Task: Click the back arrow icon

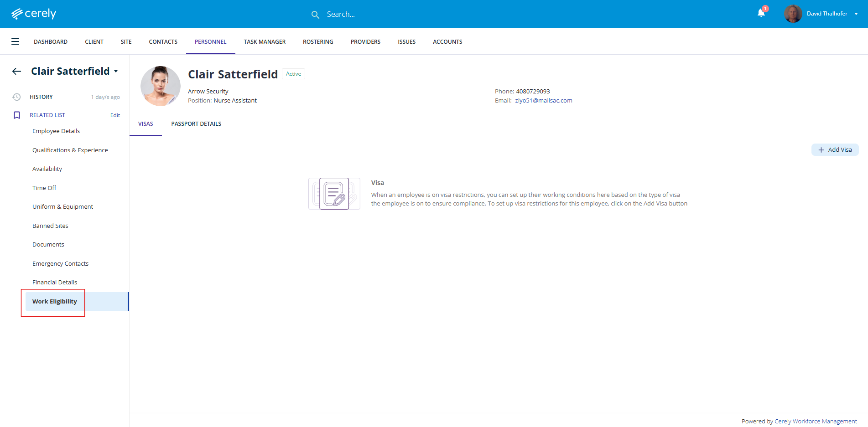Action: point(17,72)
